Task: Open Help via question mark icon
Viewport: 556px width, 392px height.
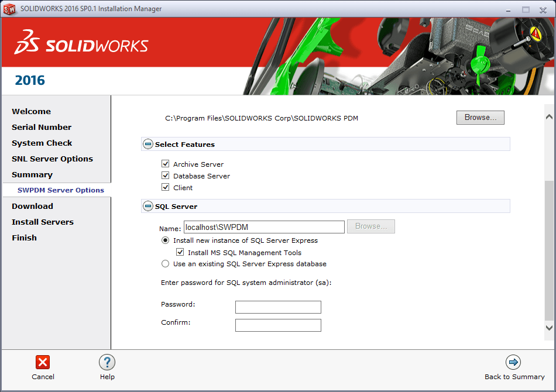Action: click(x=107, y=362)
